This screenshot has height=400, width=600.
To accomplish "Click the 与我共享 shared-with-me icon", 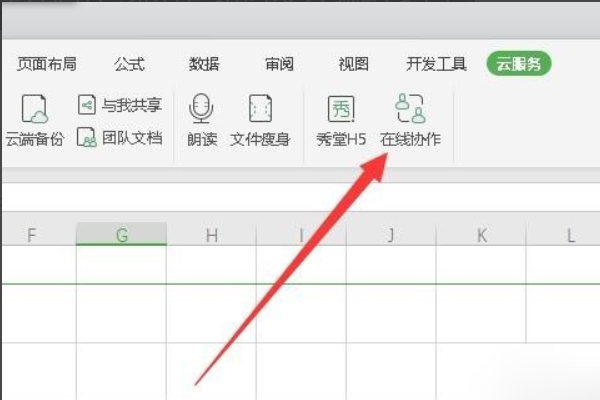I will coord(87,104).
